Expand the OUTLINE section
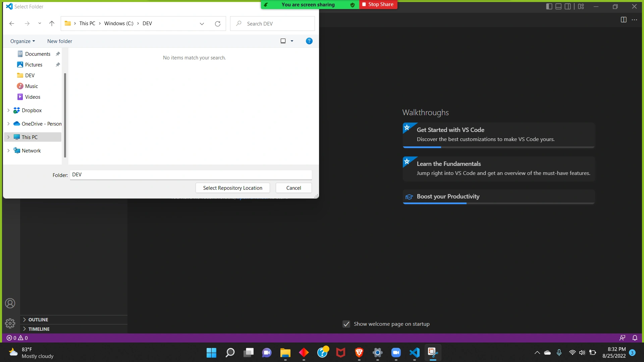This screenshot has width=644, height=362. [38, 320]
